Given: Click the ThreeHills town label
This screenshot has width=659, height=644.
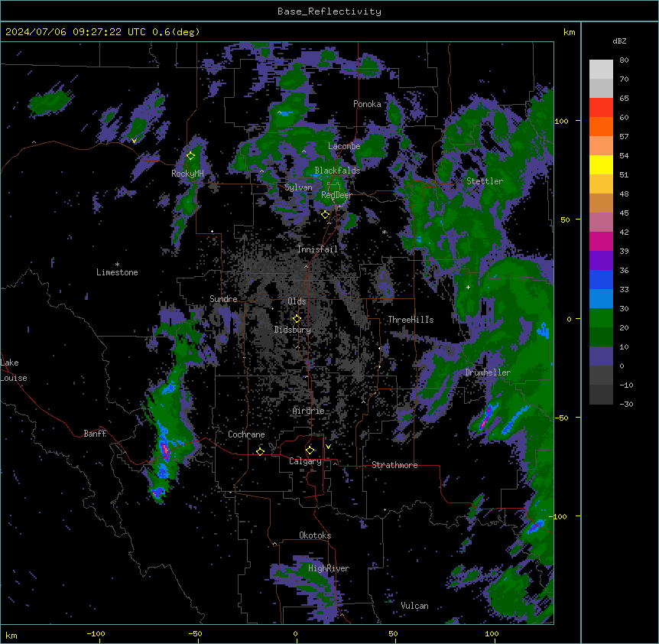Looking at the screenshot, I should coord(411,320).
